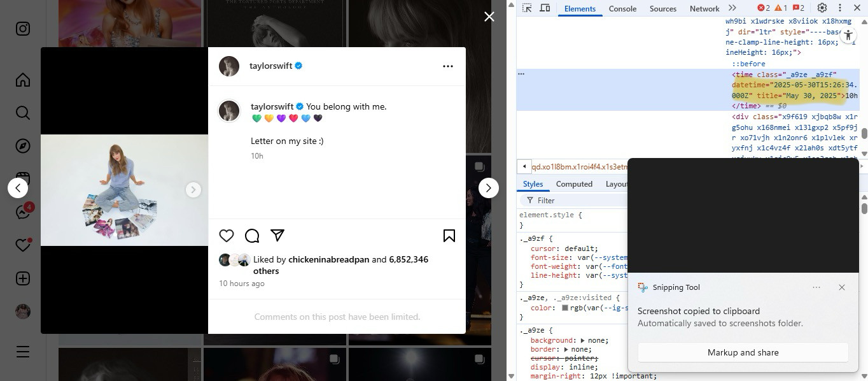868x381 pixels.
Task: Click the orange warnings counter showing 1
Action: point(781,8)
